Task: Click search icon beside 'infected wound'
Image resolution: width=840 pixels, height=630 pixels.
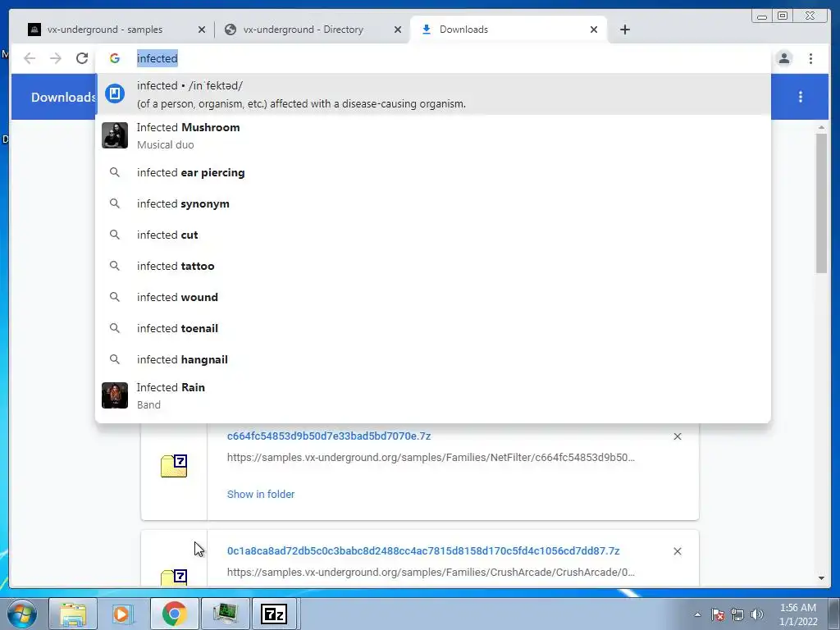Action: pos(115,297)
